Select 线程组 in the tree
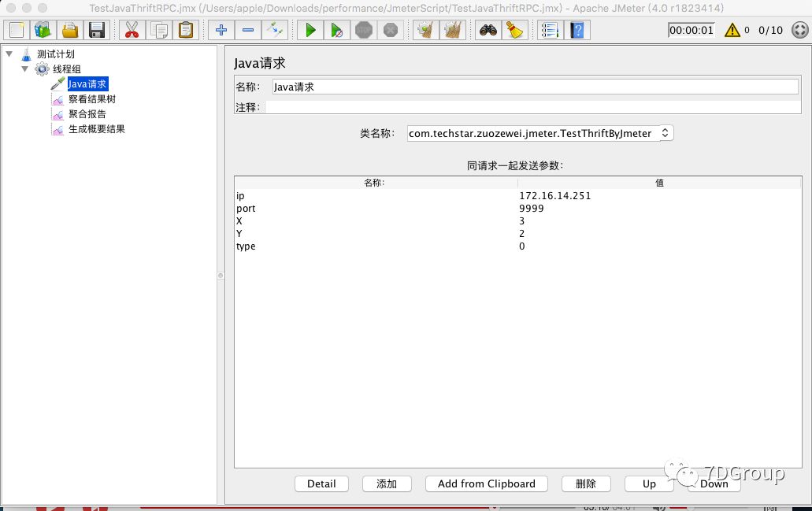This screenshot has width=812, height=511. click(67, 69)
